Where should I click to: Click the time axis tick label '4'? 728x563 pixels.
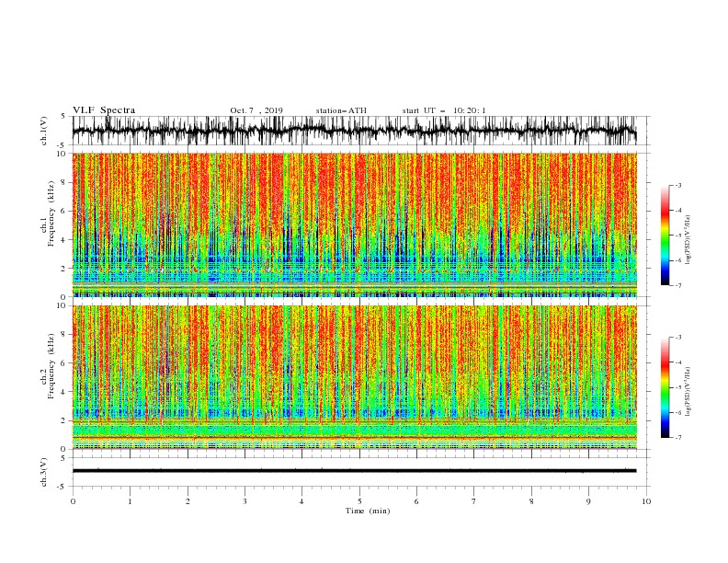pos(301,501)
